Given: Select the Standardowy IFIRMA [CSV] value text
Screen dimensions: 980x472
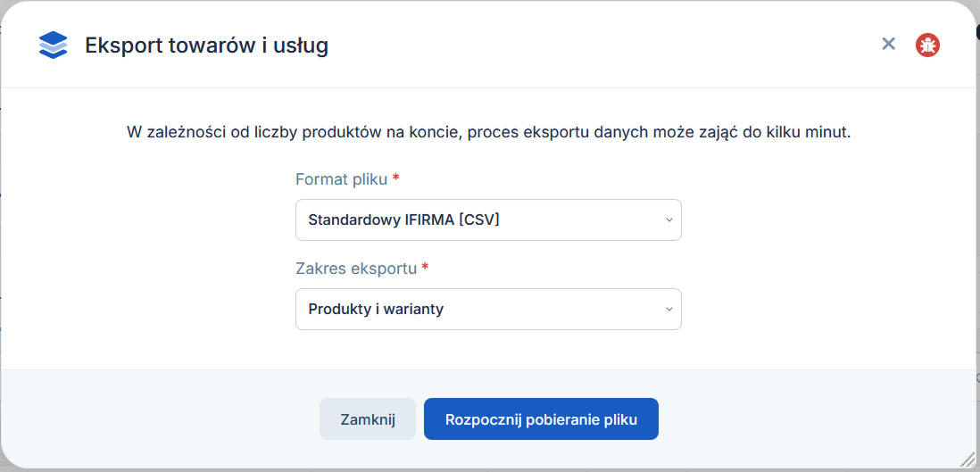Looking at the screenshot, I should 403,220.
